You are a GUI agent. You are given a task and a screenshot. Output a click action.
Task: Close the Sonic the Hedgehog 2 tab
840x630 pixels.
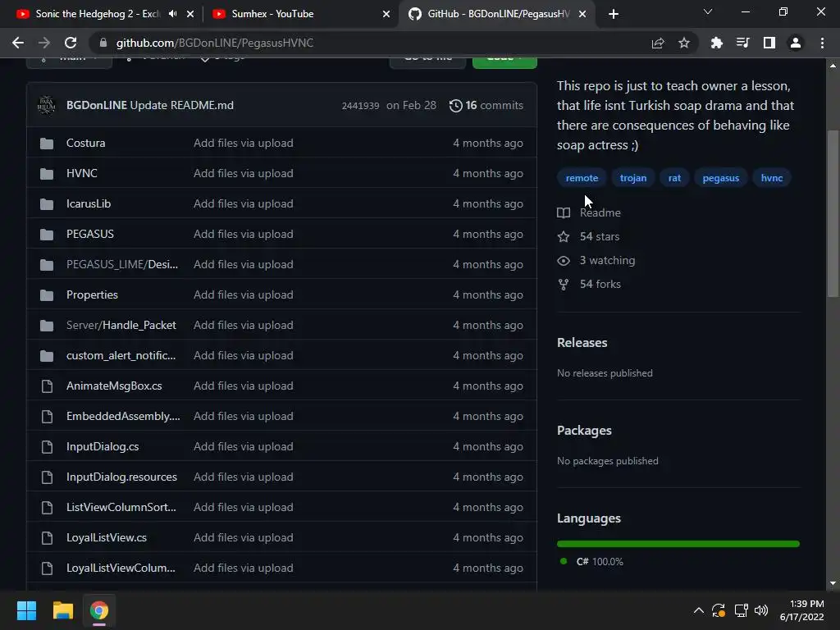(190, 14)
